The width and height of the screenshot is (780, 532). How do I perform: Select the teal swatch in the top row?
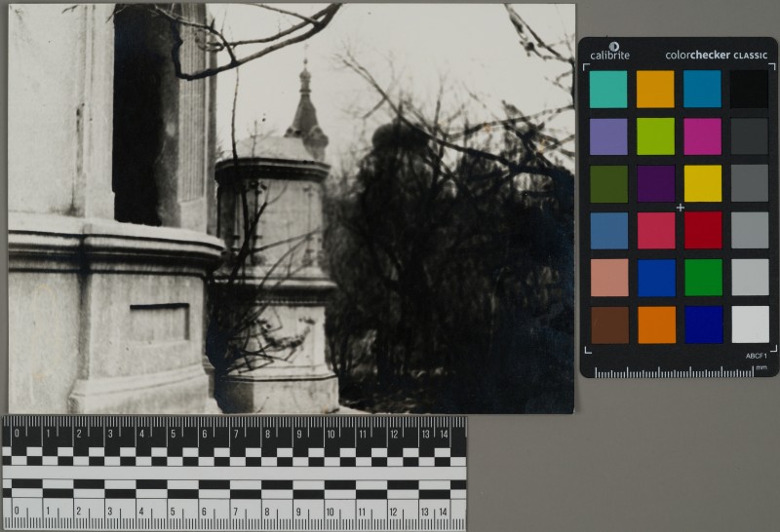tap(608, 90)
